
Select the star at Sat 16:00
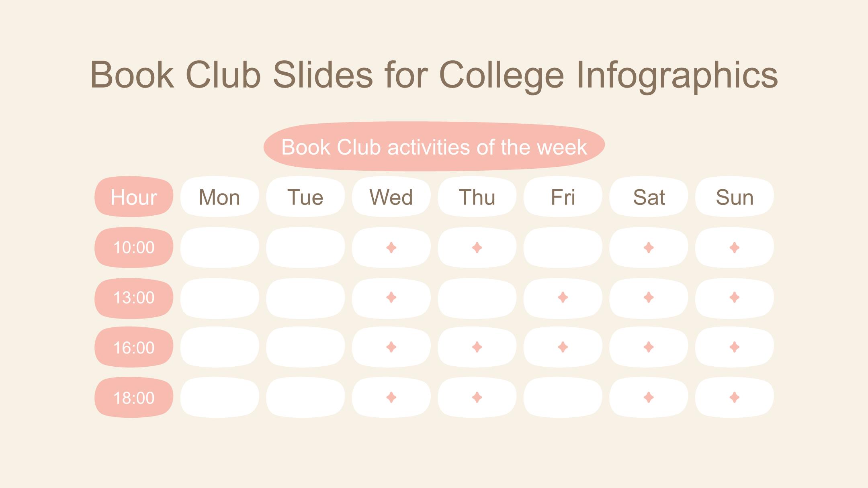coord(649,347)
